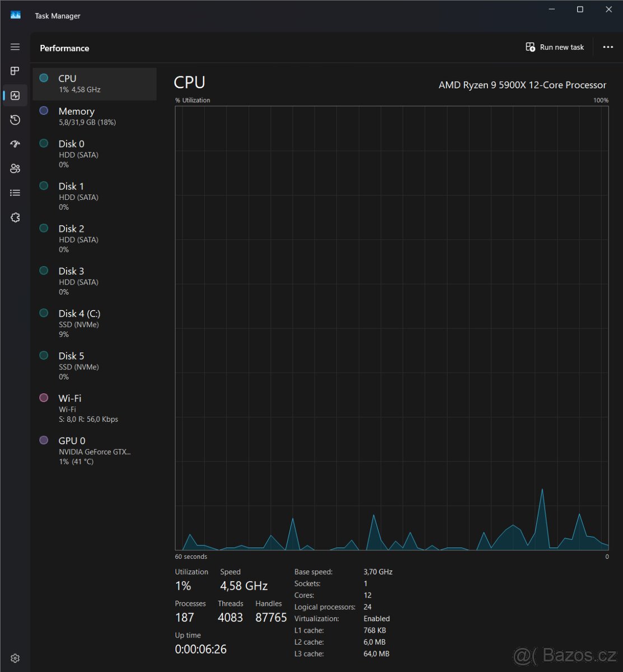Expand the navigation pane with the hamburger menu
Image resolution: width=623 pixels, height=672 pixels.
tap(15, 47)
